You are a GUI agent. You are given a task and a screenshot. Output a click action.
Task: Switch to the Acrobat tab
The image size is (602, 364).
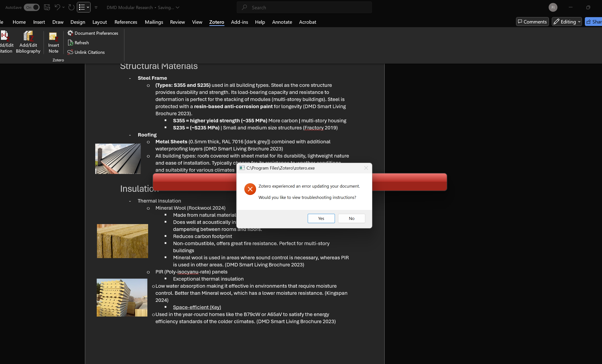(307, 22)
